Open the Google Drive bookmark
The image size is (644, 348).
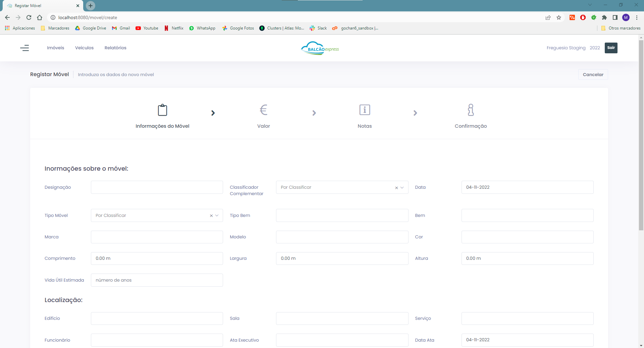(91, 28)
